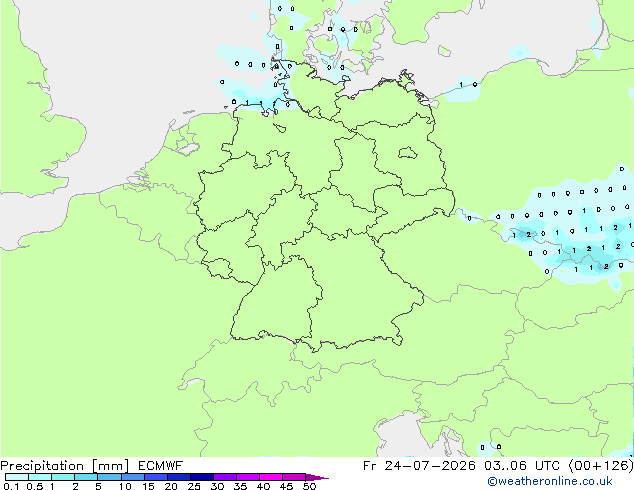Pick the legend swatch between 5 and 10
Screen dimensions: 634x490
[x=109, y=477]
